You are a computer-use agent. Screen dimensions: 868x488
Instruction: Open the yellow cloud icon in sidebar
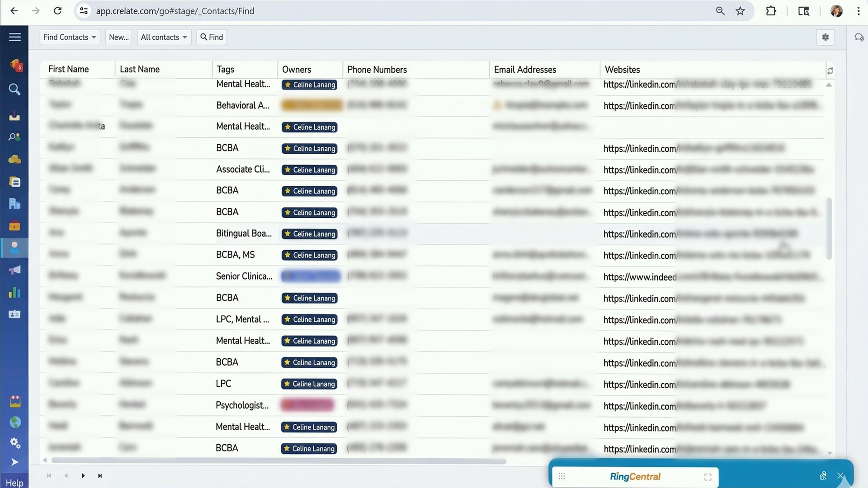(14, 159)
